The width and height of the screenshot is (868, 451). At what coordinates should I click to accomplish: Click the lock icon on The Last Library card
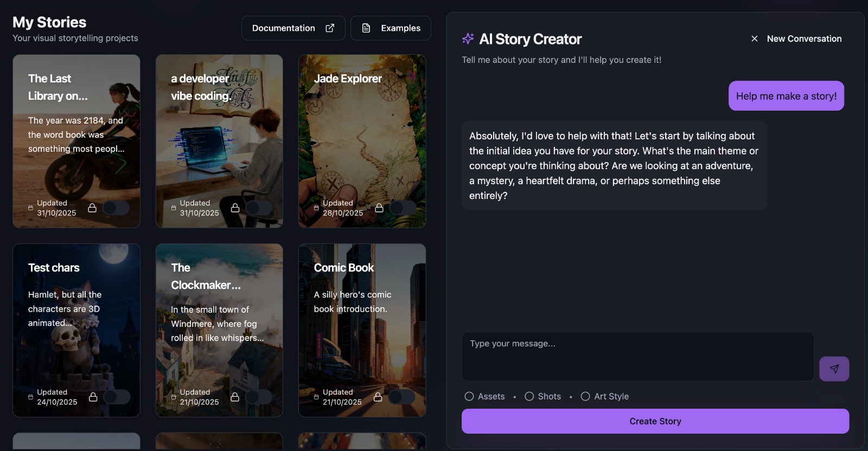click(92, 208)
